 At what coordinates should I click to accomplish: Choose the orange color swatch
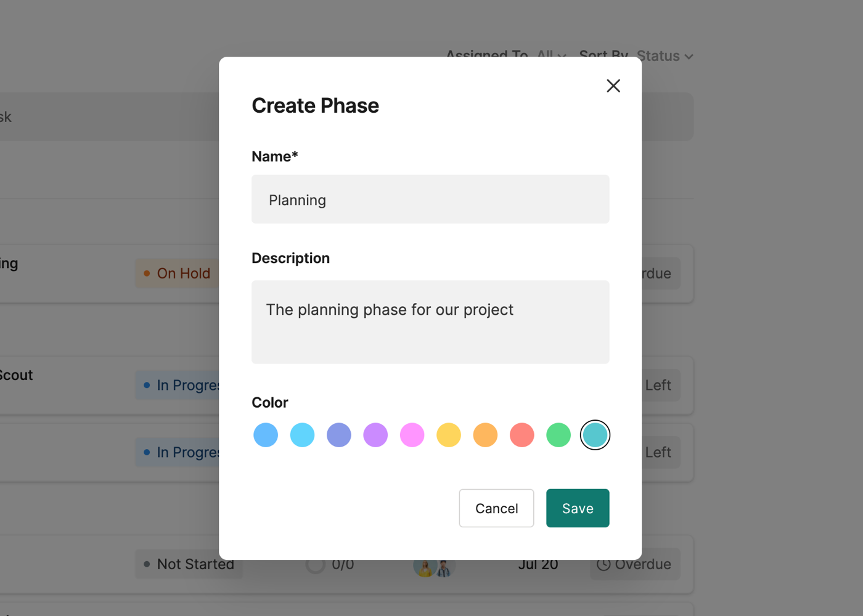point(485,435)
